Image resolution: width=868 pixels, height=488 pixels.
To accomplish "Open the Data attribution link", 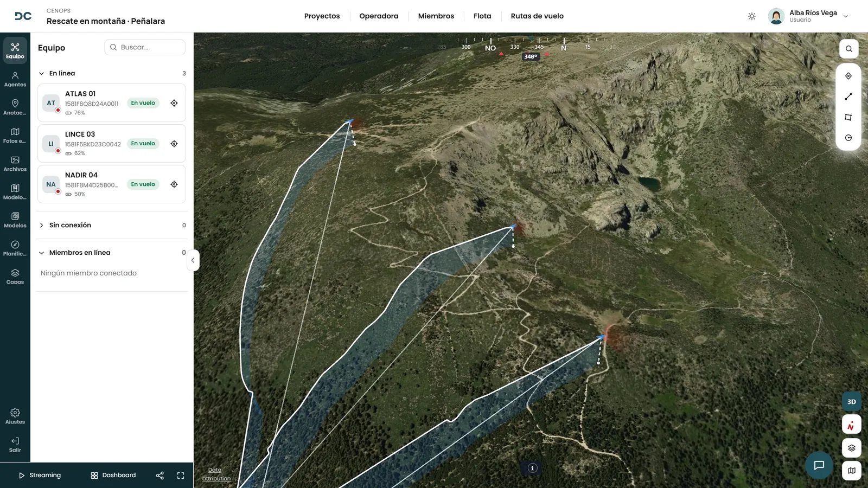I will [216, 474].
